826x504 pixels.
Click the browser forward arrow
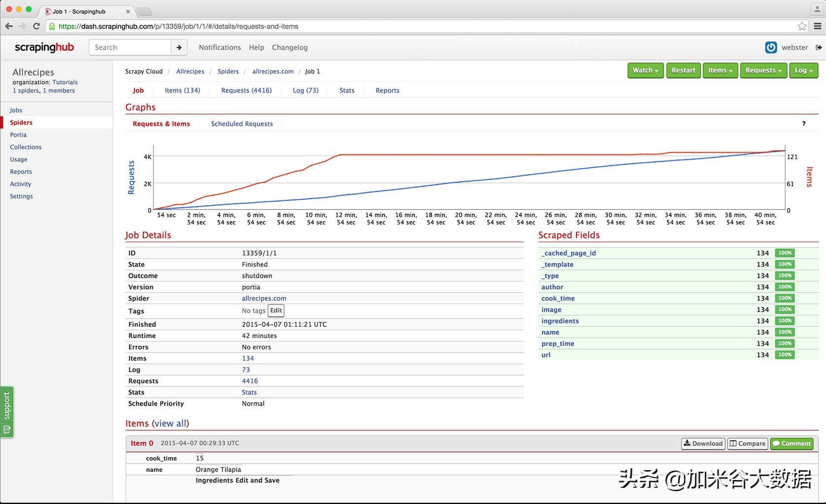(22, 26)
